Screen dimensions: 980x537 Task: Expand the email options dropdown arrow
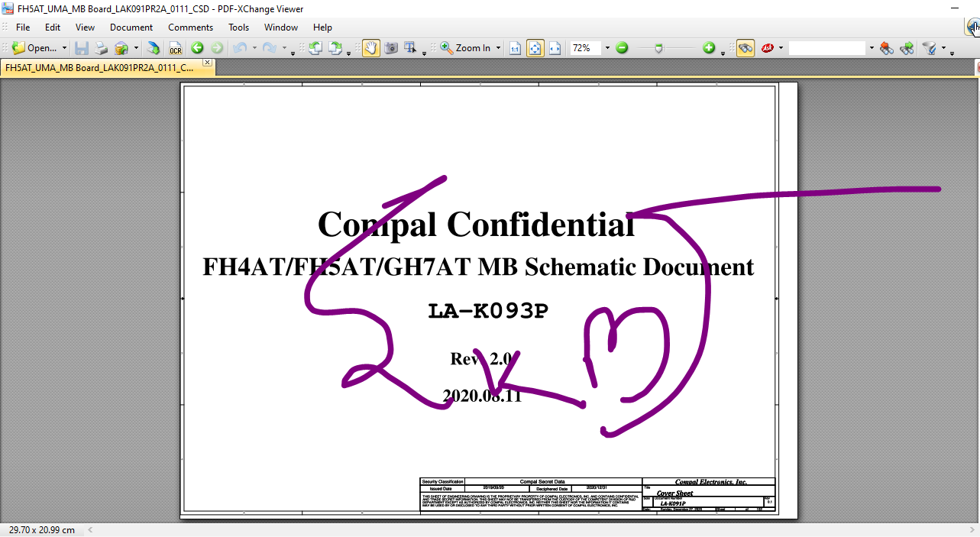[136, 48]
